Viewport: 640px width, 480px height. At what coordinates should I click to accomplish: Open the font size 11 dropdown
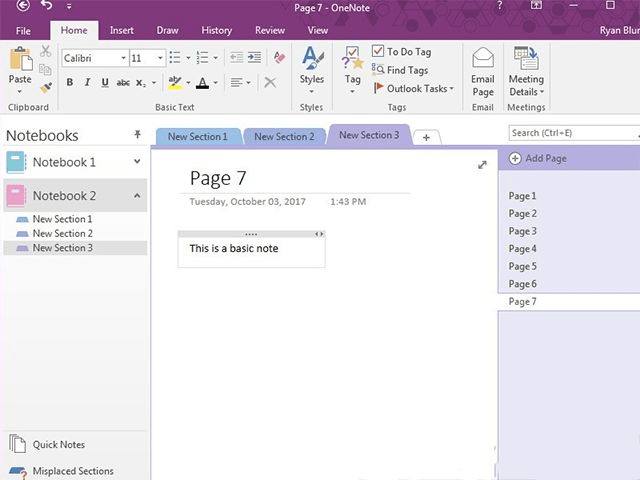160,58
